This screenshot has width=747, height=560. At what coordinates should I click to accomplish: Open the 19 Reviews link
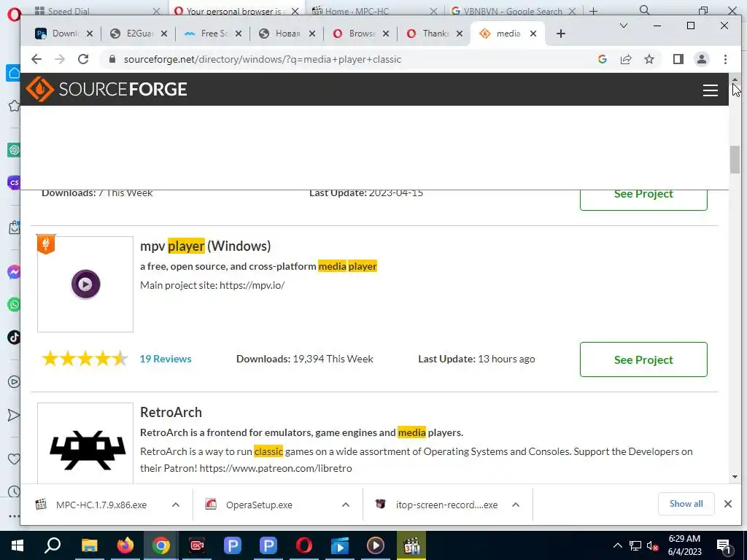[166, 359]
